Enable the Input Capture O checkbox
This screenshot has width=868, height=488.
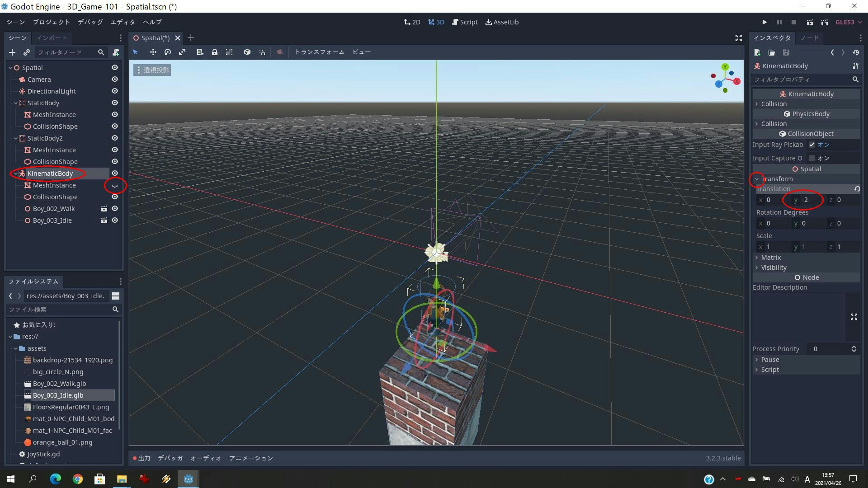(x=813, y=158)
